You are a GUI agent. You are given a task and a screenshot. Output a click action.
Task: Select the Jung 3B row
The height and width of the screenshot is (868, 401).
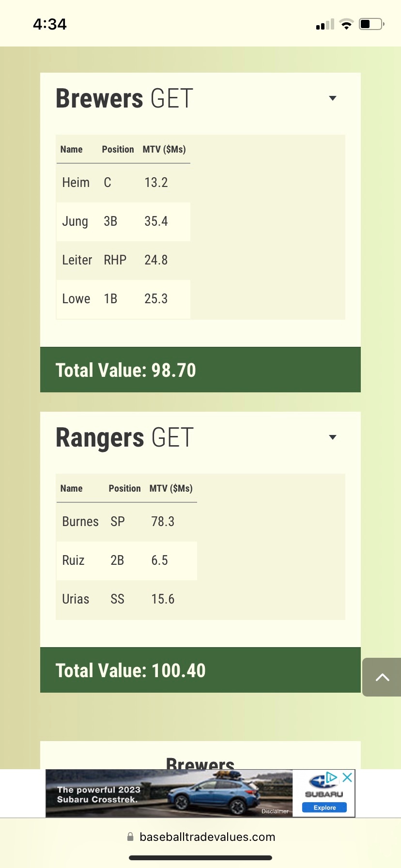click(x=123, y=222)
